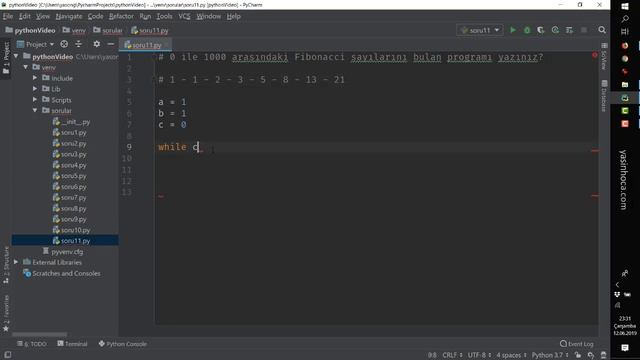
Task: Place cursor on line 9 while statement
Action: tap(179, 147)
